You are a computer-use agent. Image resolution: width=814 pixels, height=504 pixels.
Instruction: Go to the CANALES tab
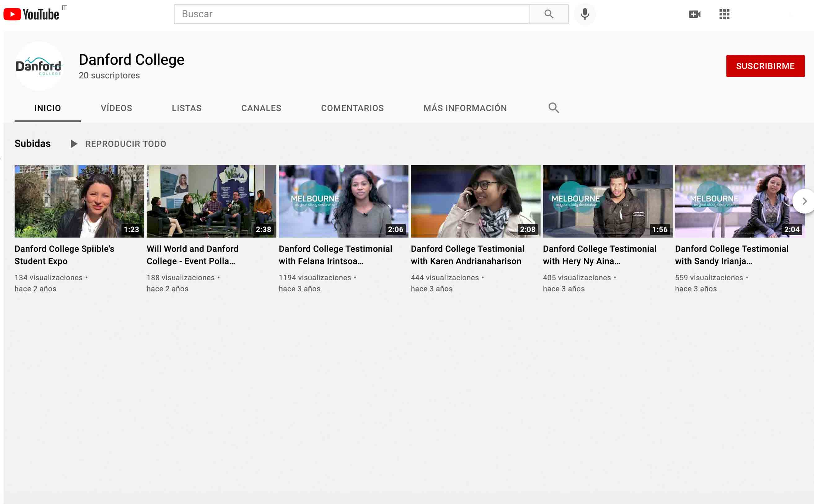[261, 108]
